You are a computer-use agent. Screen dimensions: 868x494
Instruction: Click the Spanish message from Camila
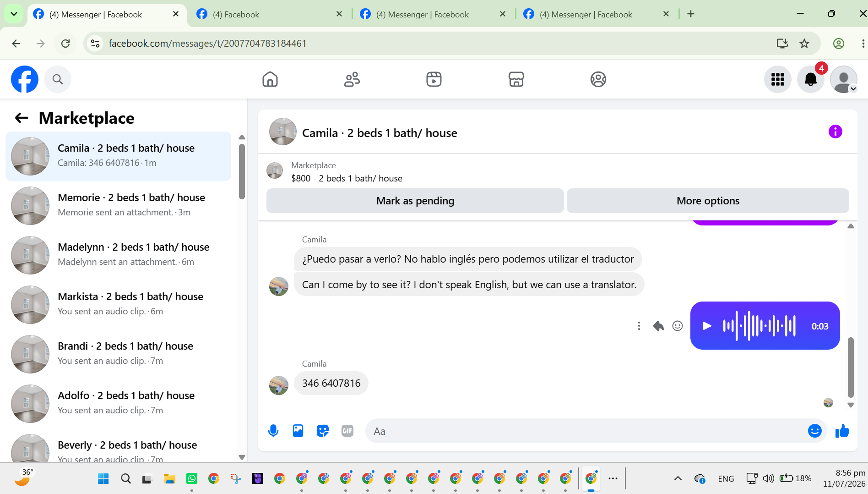tap(468, 259)
